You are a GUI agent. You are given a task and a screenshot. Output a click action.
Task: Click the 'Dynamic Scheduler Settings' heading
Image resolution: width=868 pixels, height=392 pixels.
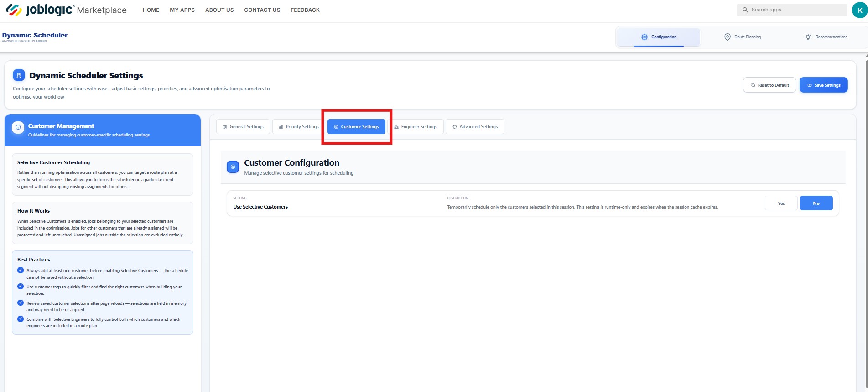tap(86, 75)
